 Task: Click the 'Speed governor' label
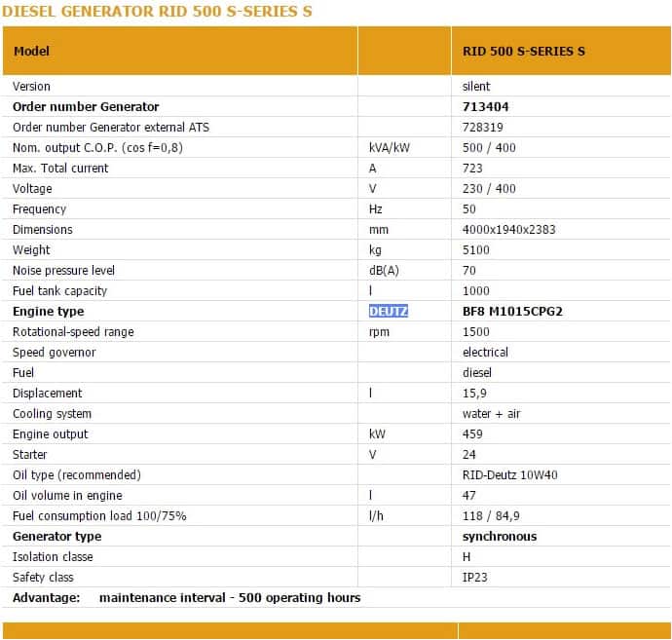coord(54,353)
